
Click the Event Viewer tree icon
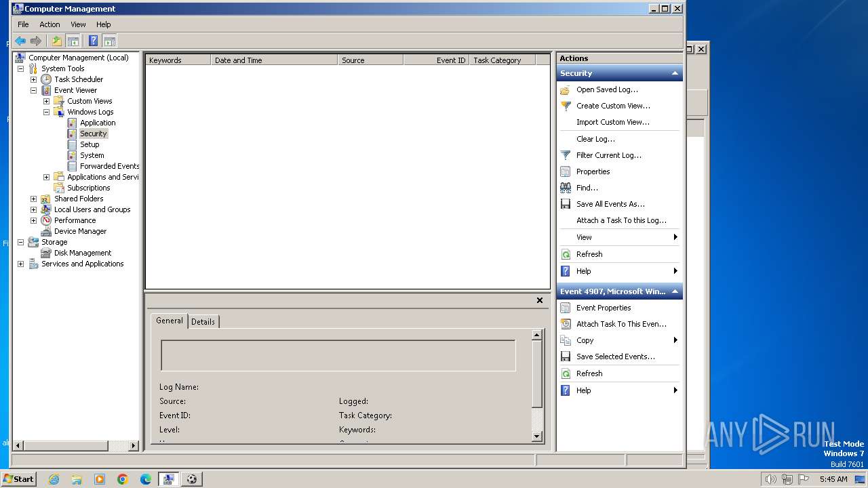(x=46, y=90)
